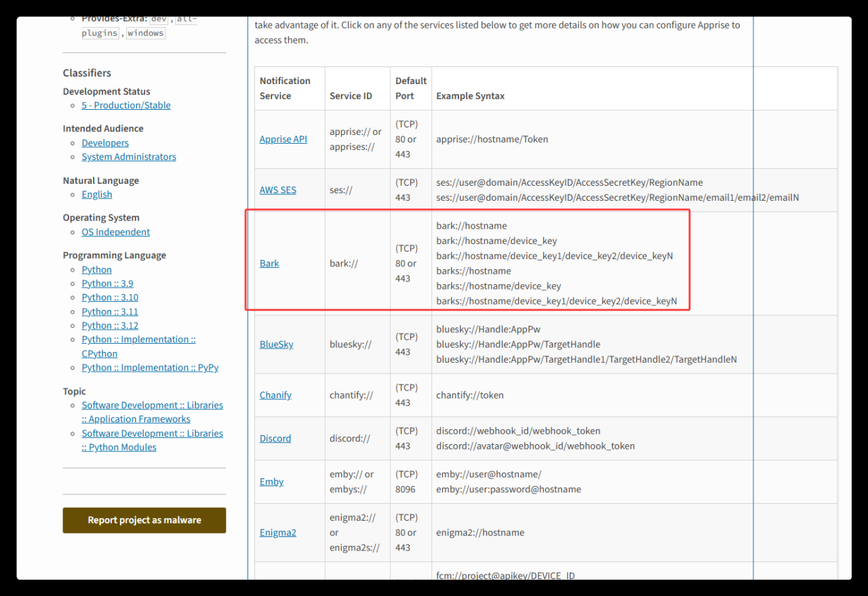
Task: Open the Apprise API service link
Action: click(283, 139)
